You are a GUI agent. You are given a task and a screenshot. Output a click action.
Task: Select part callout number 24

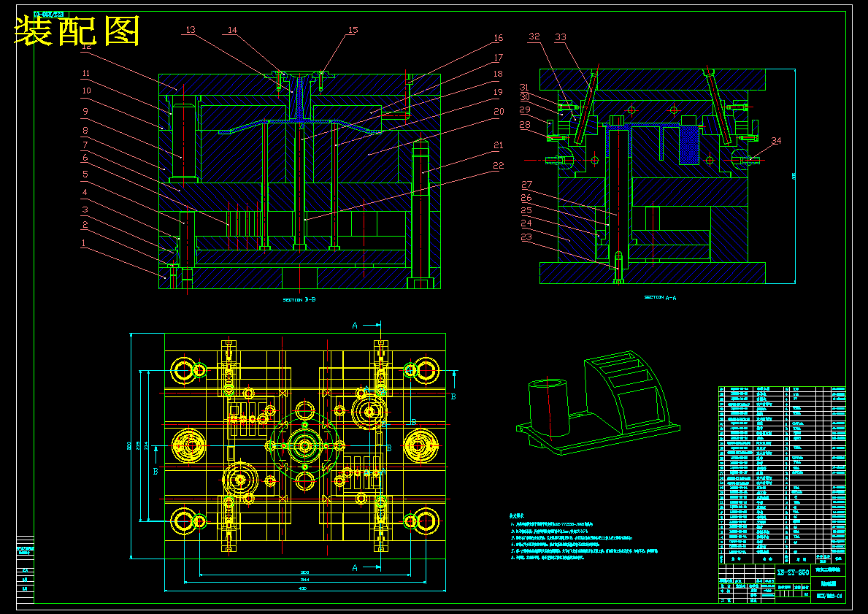(x=526, y=223)
